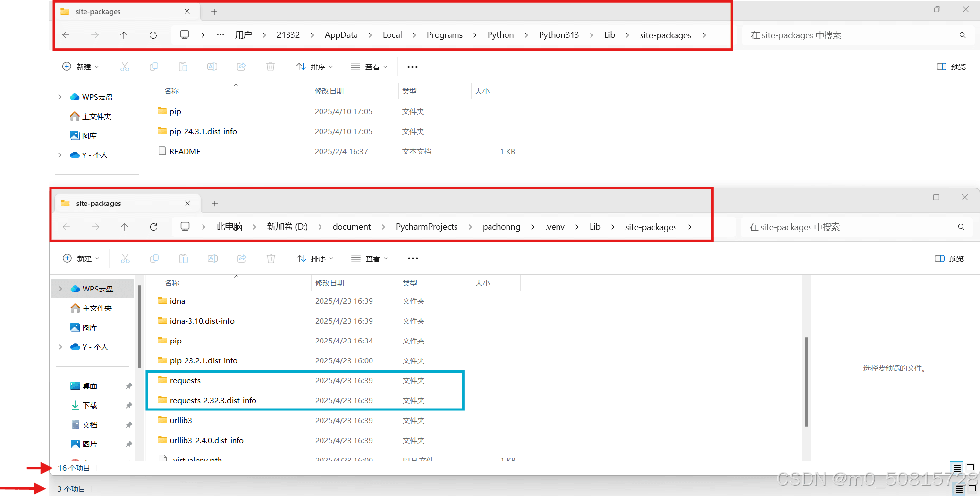
Task: Open the View dropdown in the top window
Action: pos(369,67)
